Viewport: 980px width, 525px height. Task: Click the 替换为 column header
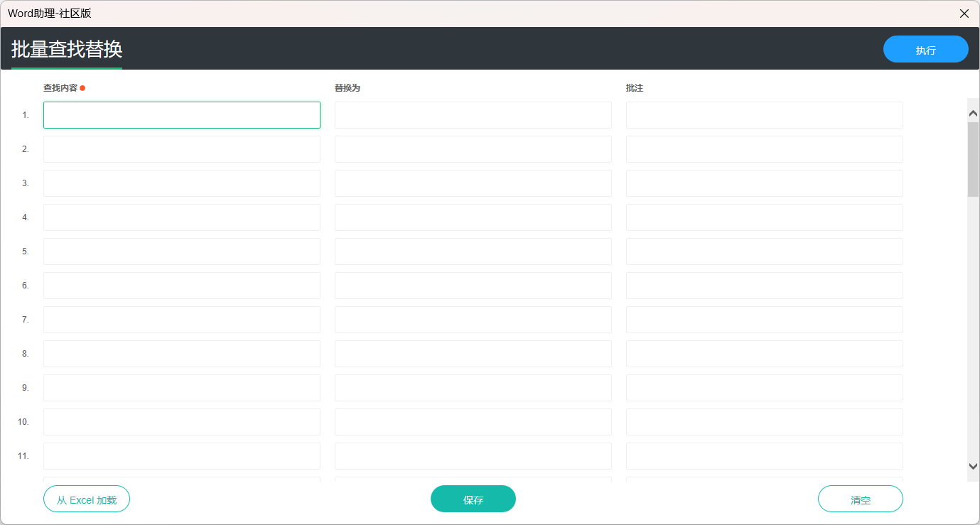pyautogui.click(x=348, y=88)
